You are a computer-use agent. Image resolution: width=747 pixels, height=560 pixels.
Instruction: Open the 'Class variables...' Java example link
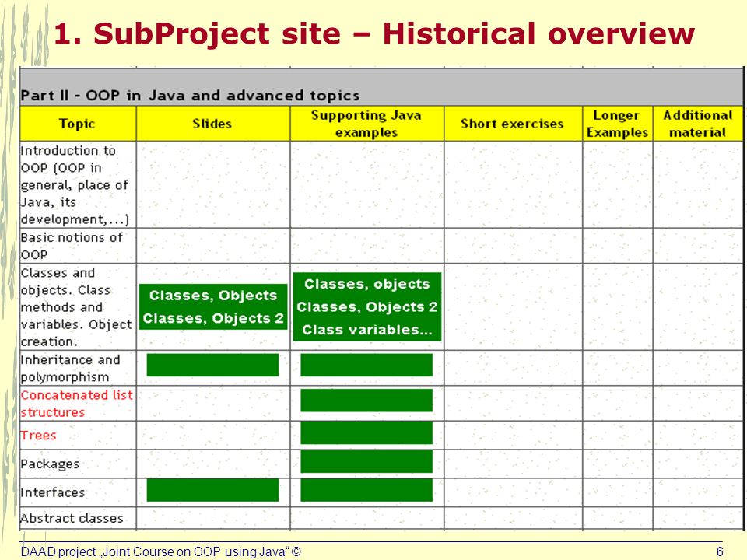366,330
